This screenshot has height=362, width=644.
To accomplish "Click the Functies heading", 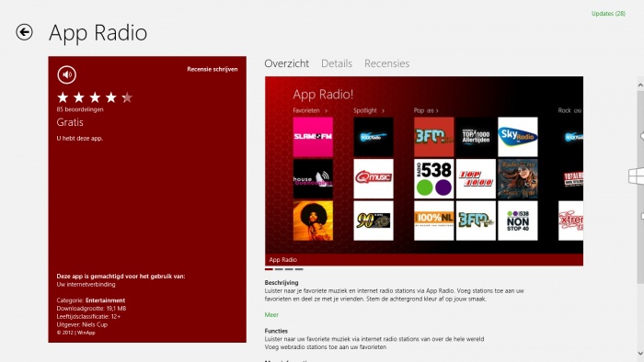I will click(x=276, y=331).
